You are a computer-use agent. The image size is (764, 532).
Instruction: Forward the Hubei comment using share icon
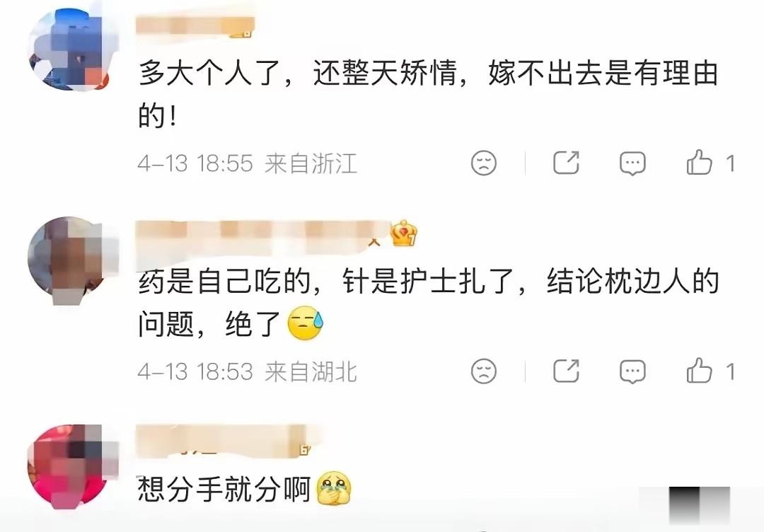tap(566, 371)
